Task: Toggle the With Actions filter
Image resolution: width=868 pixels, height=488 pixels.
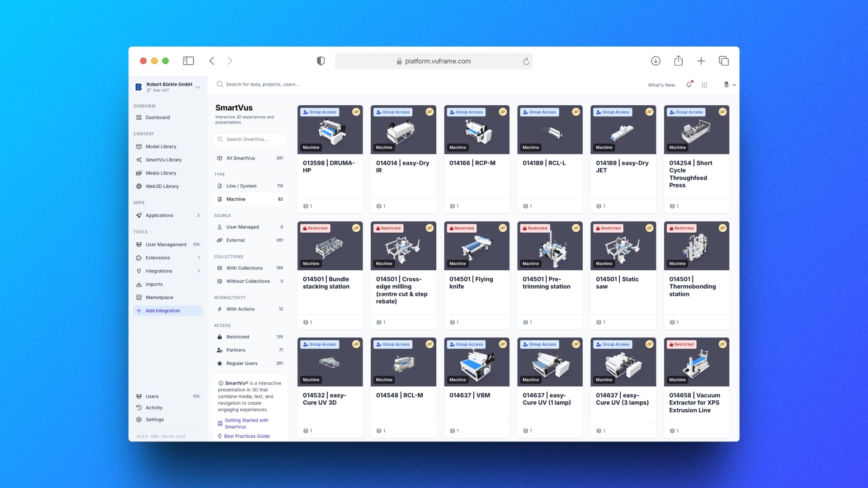Action: (x=240, y=309)
